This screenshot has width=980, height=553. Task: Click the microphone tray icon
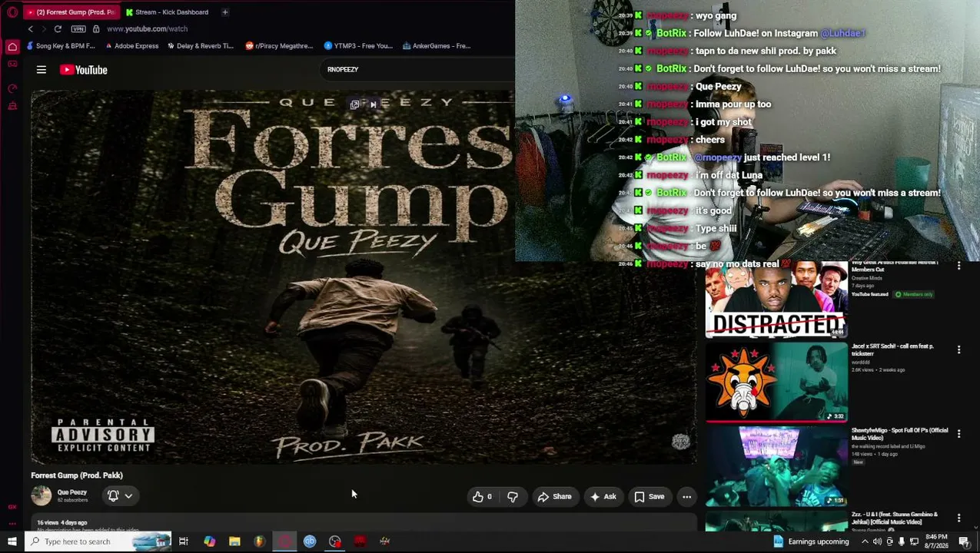coord(902,541)
